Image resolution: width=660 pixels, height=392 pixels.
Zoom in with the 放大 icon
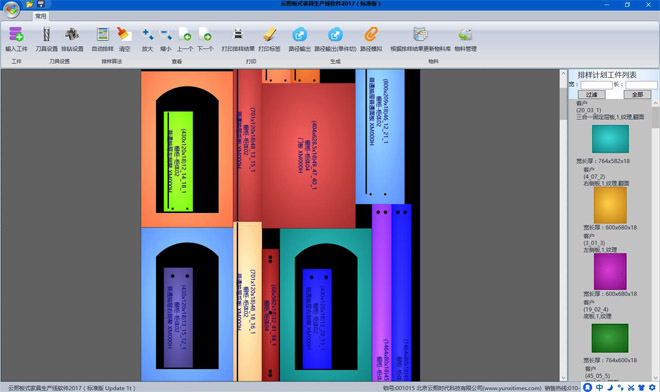pos(147,39)
